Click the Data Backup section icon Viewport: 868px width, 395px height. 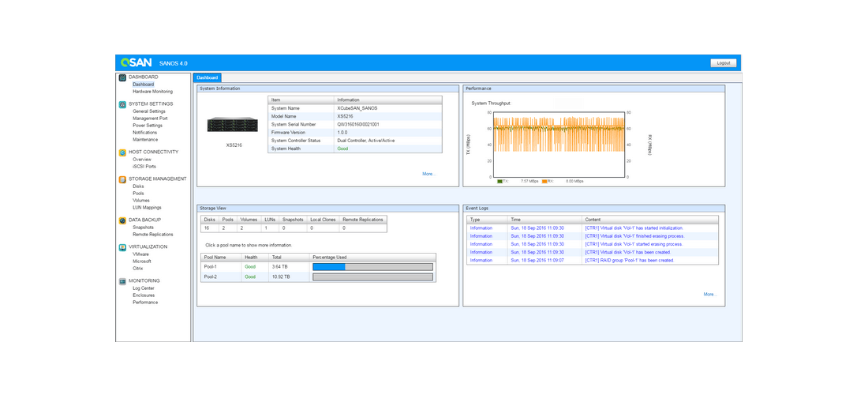(x=122, y=220)
